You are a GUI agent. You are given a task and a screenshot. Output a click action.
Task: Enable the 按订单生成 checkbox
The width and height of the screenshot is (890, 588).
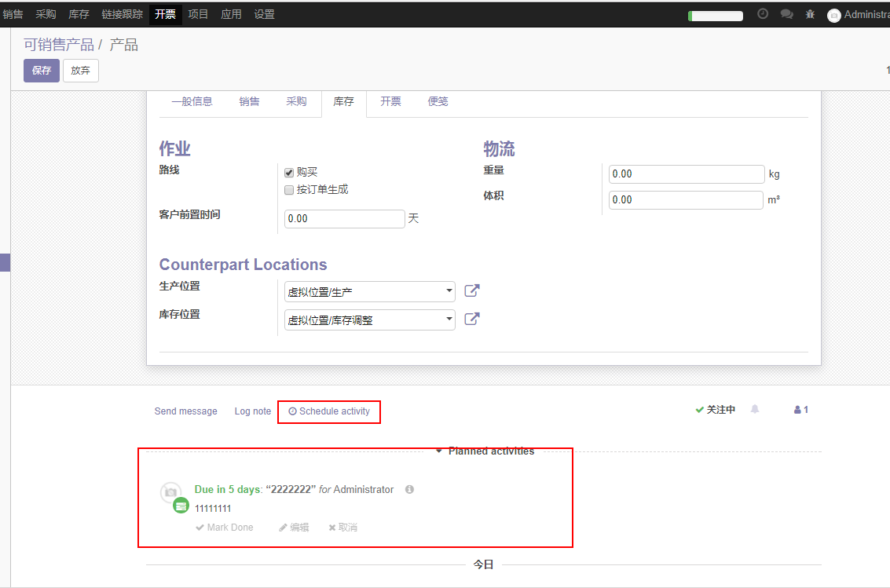[289, 190]
